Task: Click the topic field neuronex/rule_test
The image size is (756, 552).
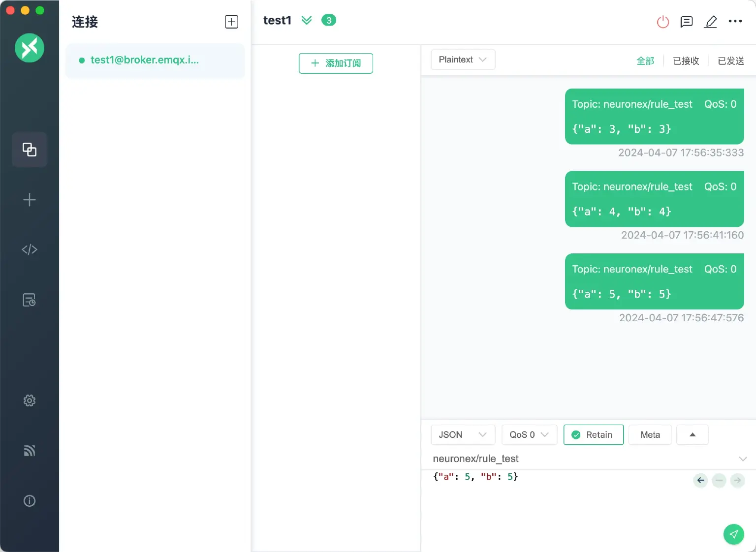Action: click(x=581, y=459)
